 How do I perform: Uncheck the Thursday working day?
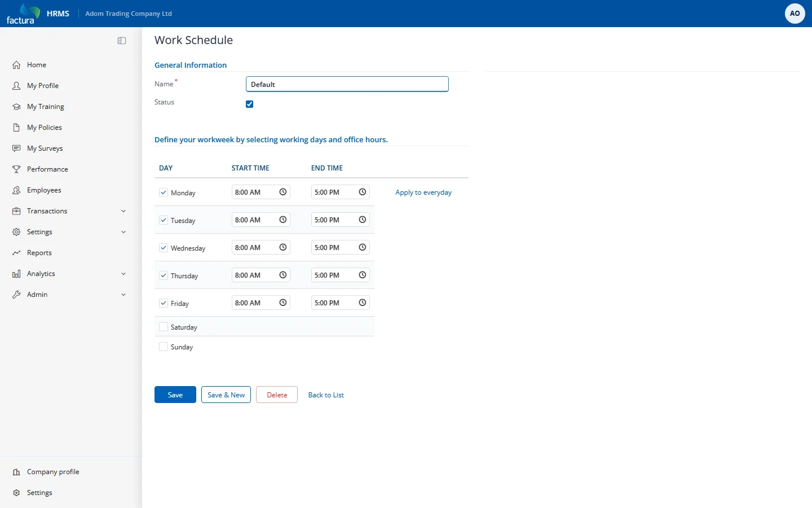point(164,275)
